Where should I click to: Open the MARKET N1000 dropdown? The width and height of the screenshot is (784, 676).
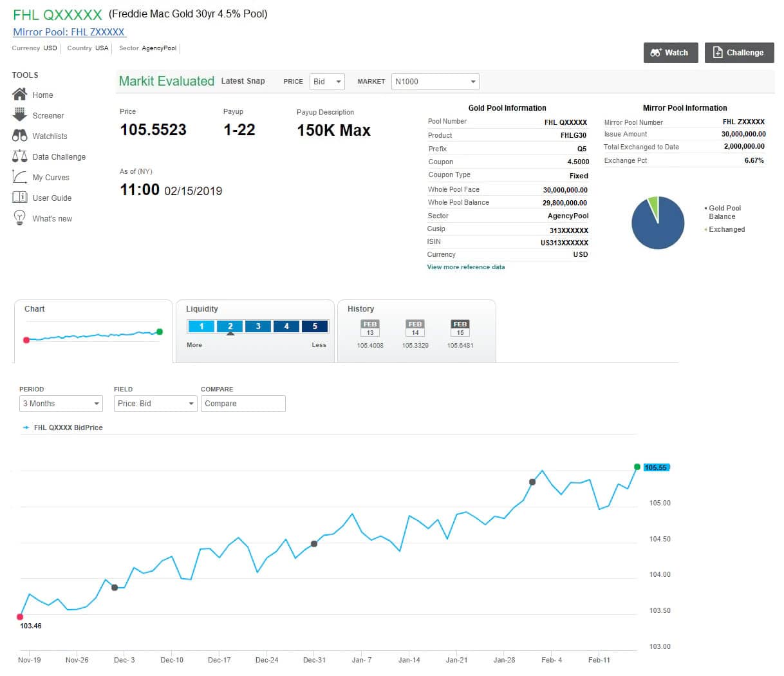click(x=435, y=82)
